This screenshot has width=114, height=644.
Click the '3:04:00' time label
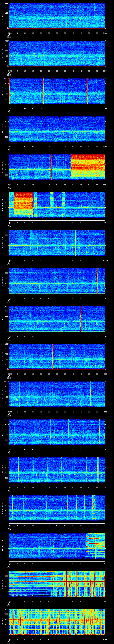pyautogui.click(x=9, y=450)
